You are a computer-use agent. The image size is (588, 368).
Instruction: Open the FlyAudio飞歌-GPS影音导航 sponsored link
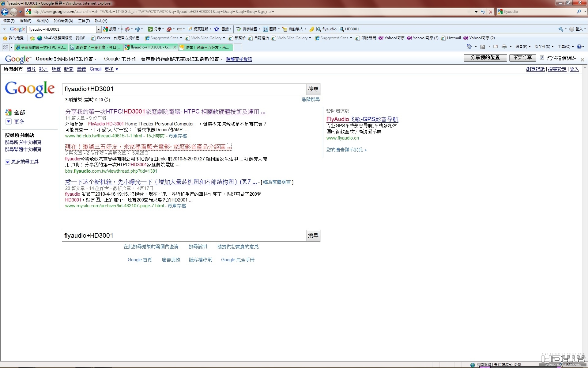(x=362, y=119)
